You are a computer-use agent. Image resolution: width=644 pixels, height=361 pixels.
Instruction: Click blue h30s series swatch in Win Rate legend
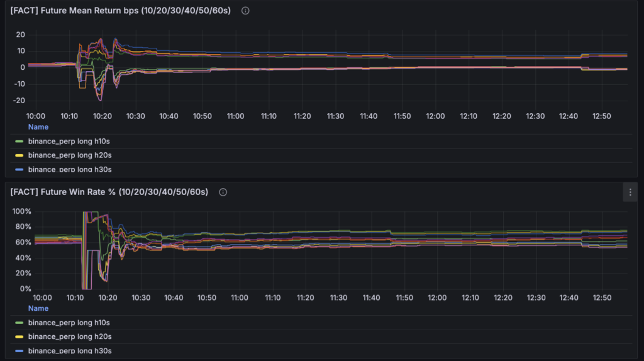click(x=19, y=350)
